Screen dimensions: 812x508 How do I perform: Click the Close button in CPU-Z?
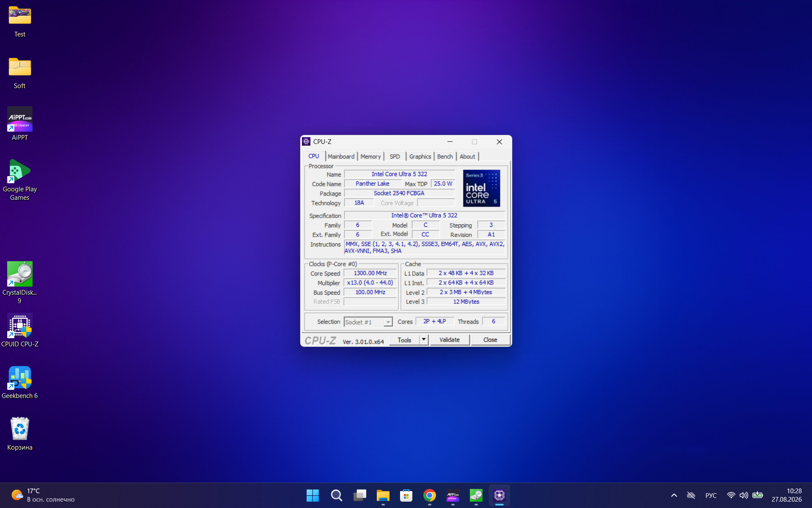pyautogui.click(x=491, y=340)
